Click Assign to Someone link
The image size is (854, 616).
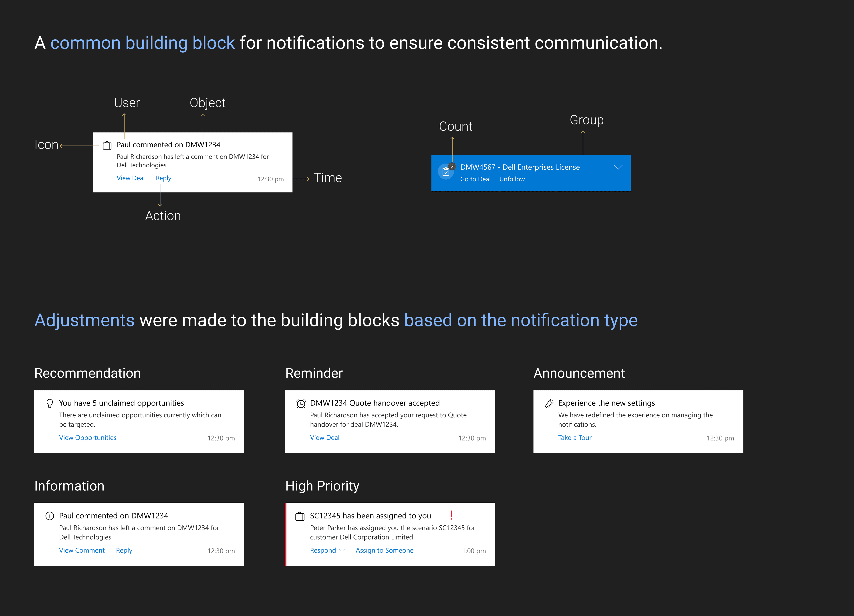tap(384, 550)
